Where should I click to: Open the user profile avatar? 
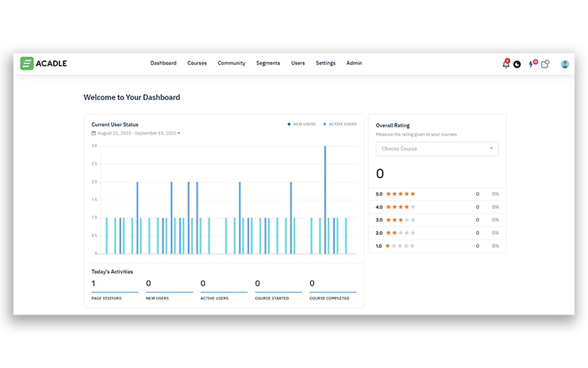coord(565,64)
